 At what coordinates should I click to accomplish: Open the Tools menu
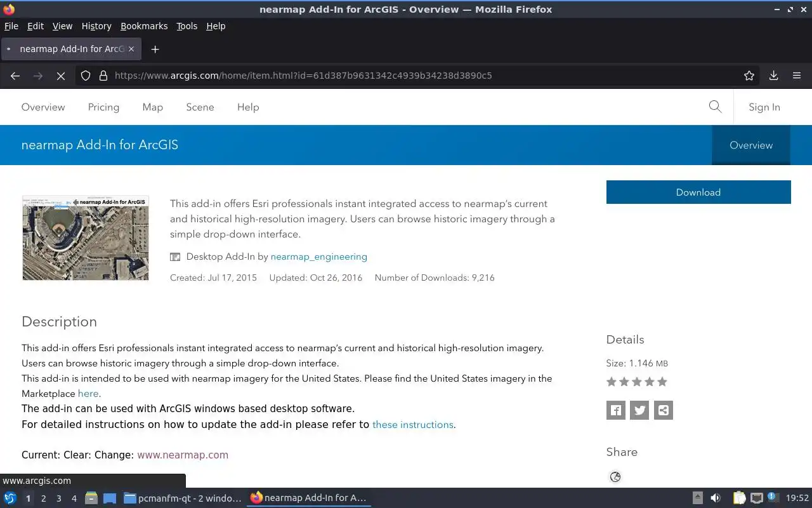[187, 26]
